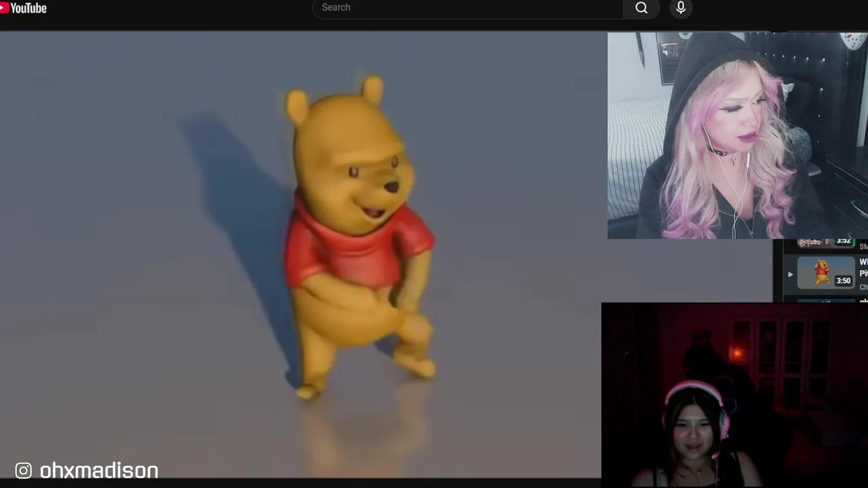Open the YouTube home logo
Screen dimensions: 868x488
pos(23,8)
